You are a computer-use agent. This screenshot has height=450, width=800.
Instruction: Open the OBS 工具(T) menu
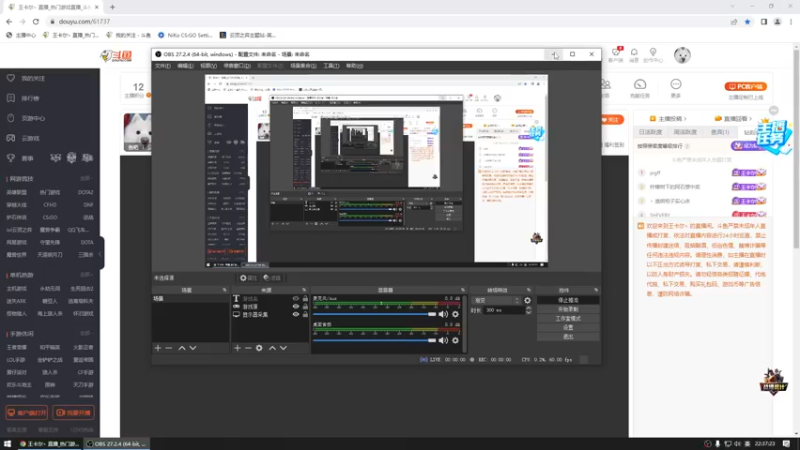(331, 66)
